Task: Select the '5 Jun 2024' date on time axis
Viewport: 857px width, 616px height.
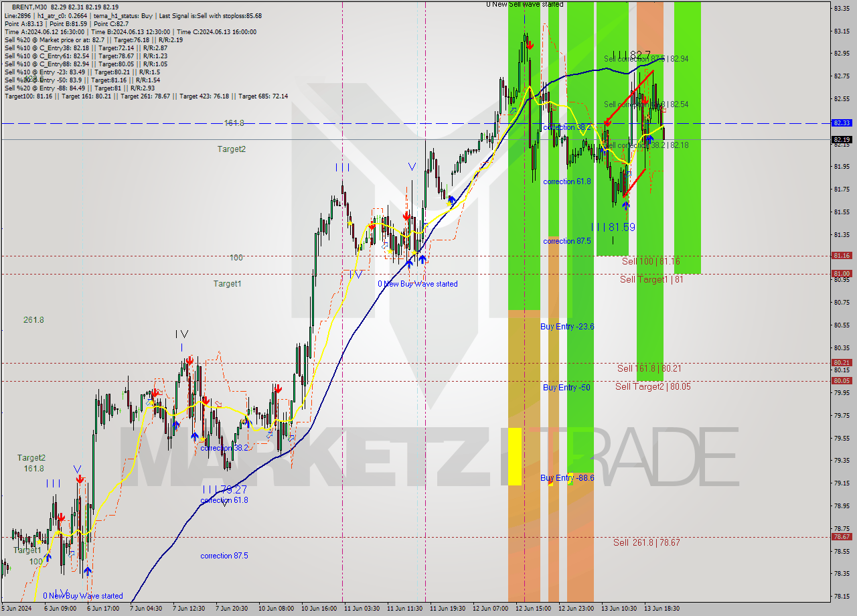Action: click(16, 609)
